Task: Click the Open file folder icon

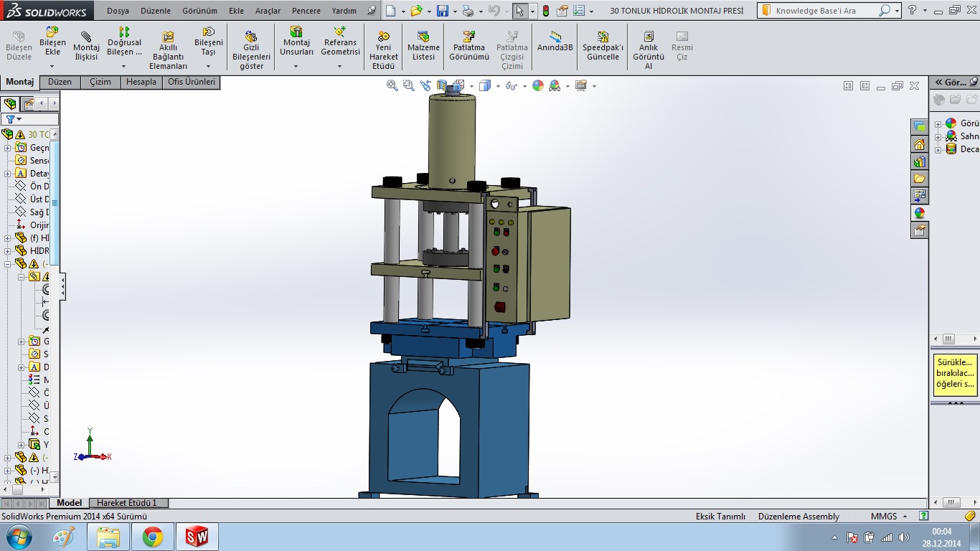Action: click(x=416, y=11)
